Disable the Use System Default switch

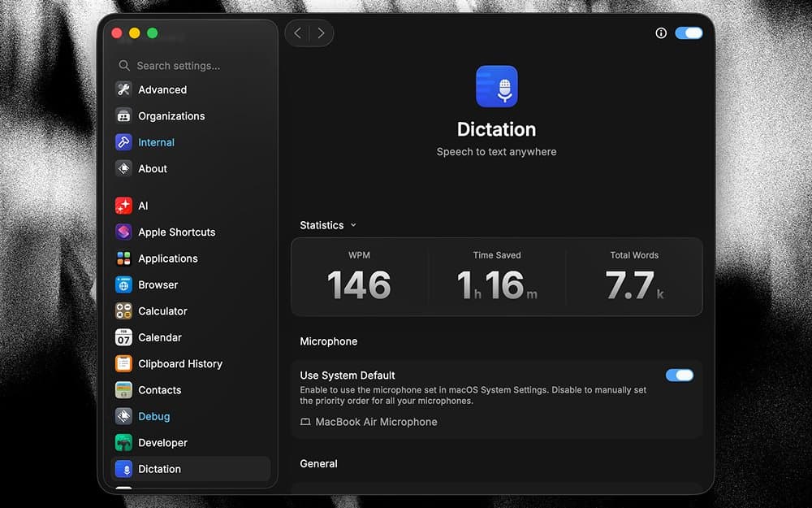tap(680, 376)
